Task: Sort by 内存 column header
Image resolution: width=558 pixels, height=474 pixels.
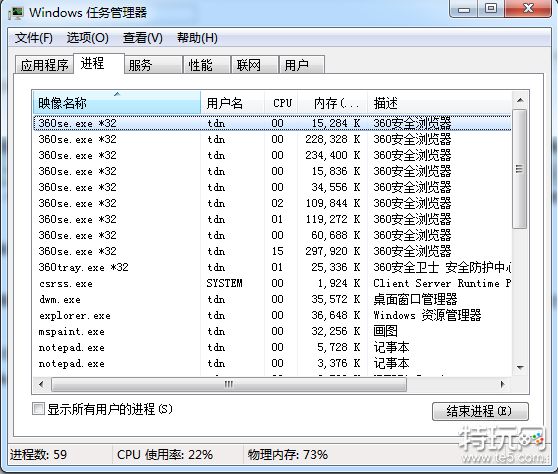Action: tap(333, 103)
